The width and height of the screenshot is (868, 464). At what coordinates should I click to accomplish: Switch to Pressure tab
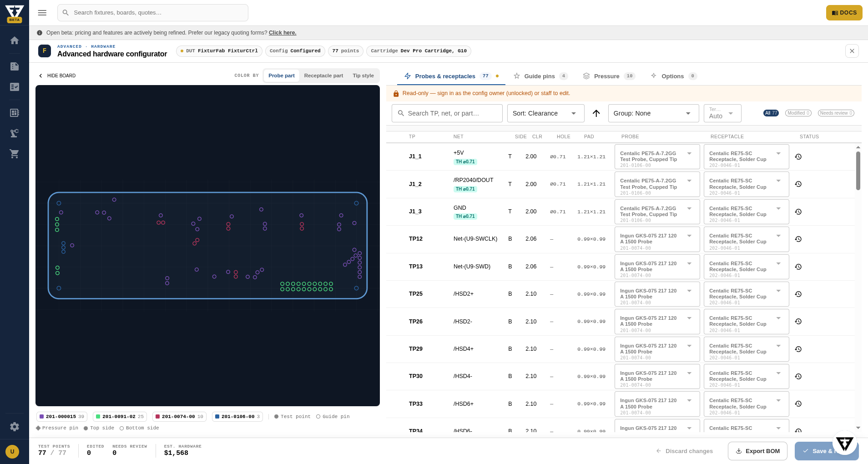point(609,76)
